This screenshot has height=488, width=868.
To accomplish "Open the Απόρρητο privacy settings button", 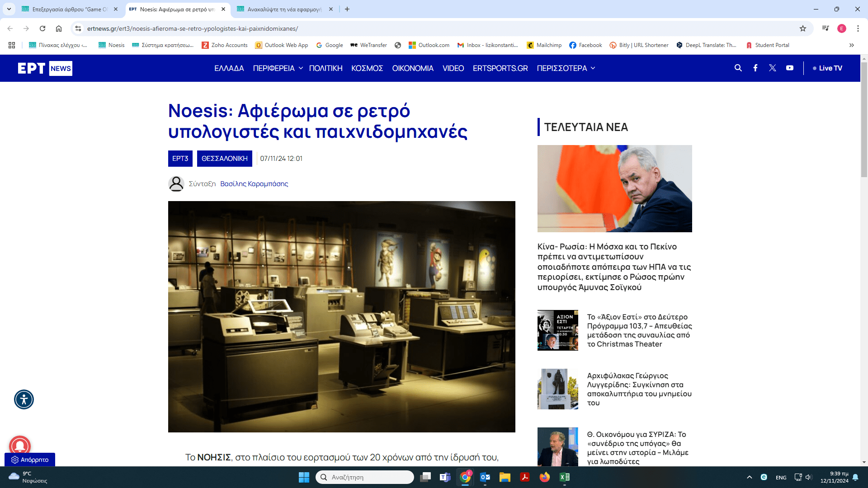I will tap(30, 460).
